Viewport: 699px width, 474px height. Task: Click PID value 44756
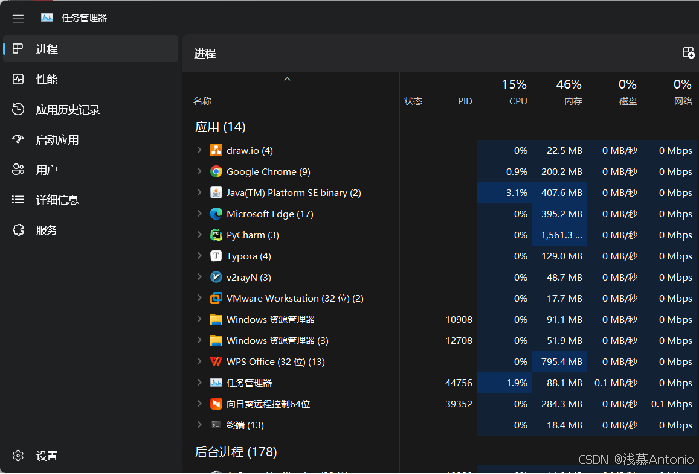click(459, 383)
